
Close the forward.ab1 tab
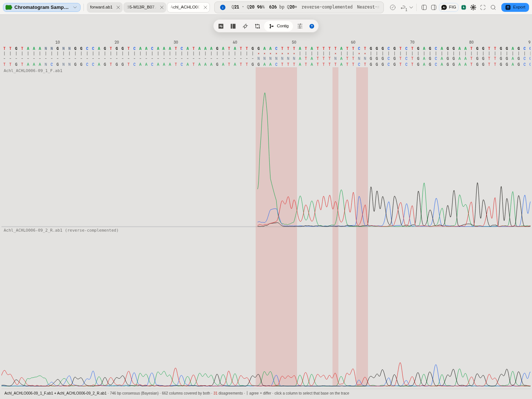118,7
